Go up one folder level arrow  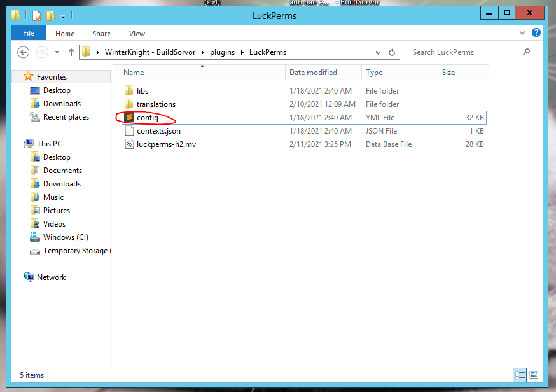click(x=71, y=53)
